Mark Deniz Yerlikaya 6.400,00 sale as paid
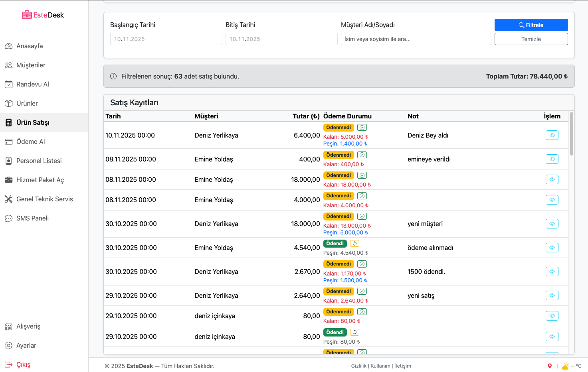This screenshot has width=588, height=372. pyautogui.click(x=362, y=128)
